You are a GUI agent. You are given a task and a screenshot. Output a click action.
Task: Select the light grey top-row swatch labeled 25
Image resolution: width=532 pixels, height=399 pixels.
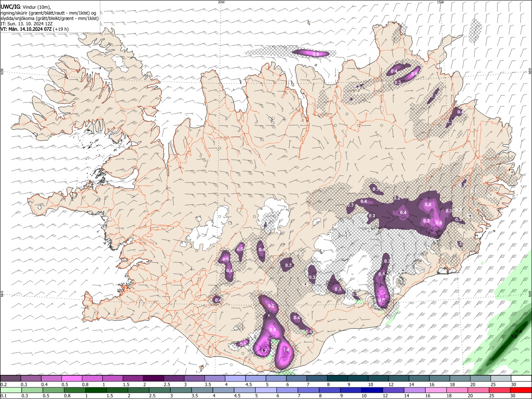(500, 379)
